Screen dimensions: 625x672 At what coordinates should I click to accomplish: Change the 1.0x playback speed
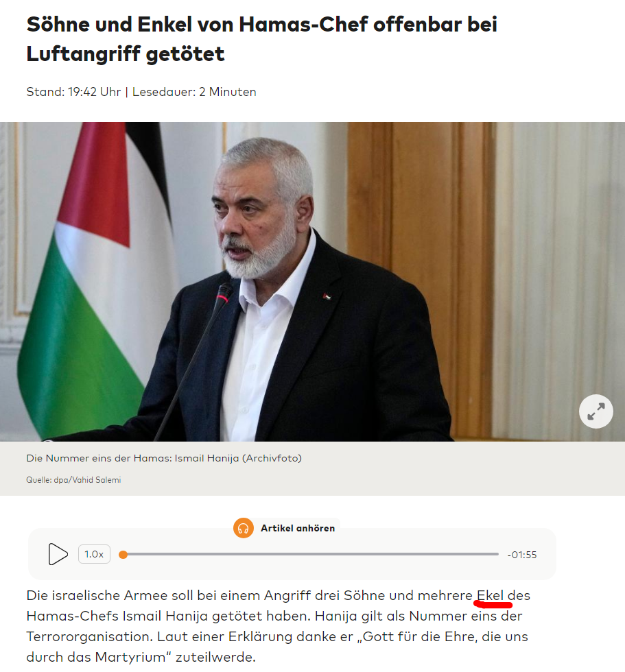(94, 554)
